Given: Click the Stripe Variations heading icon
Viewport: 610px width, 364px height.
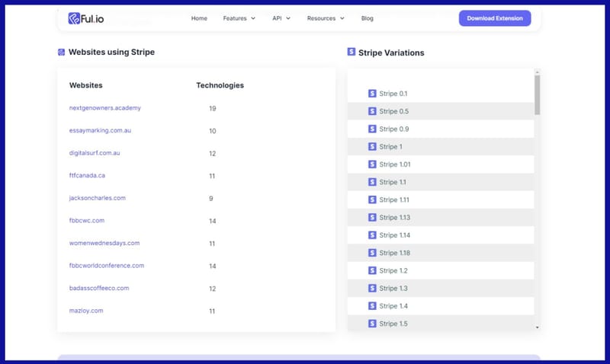Looking at the screenshot, I should [x=352, y=53].
